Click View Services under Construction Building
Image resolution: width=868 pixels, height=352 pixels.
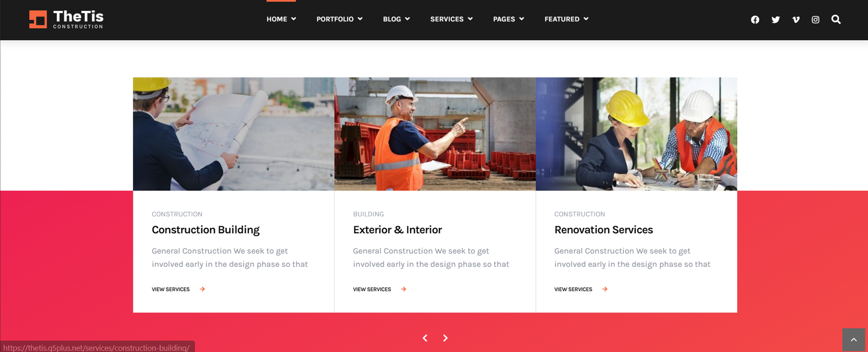click(x=178, y=289)
